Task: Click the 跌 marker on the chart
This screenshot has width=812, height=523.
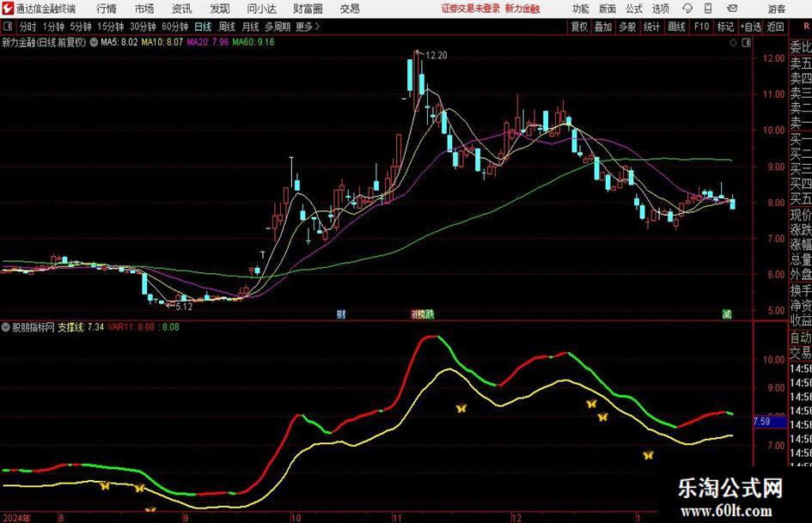Action: tap(430, 314)
